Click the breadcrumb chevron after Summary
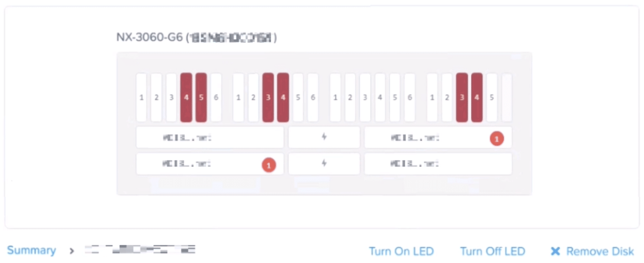644x263 pixels. tap(71, 251)
